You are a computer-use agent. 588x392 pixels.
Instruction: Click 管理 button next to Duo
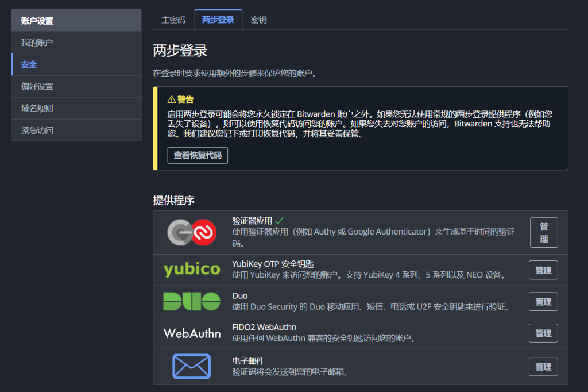(543, 301)
